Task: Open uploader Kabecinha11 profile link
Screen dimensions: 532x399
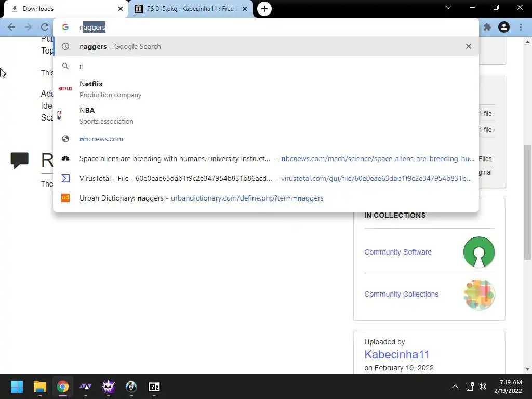Action: tap(397, 354)
